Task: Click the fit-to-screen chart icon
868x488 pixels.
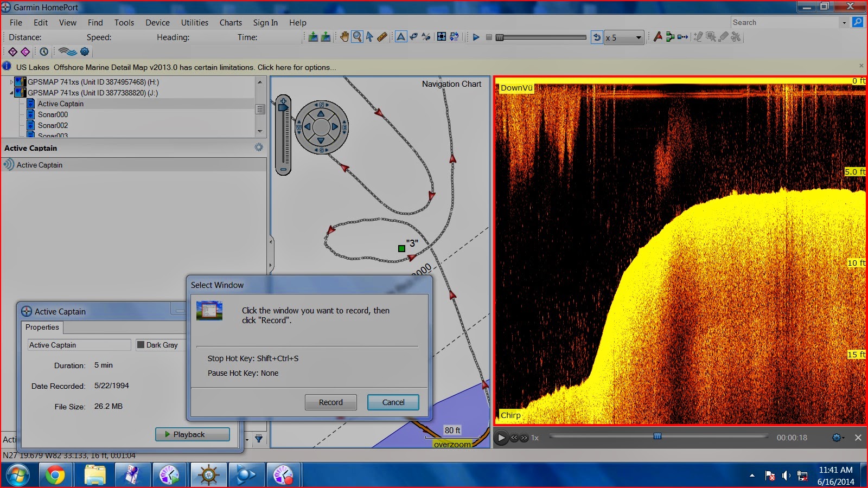Action: (x=442, y=37)
